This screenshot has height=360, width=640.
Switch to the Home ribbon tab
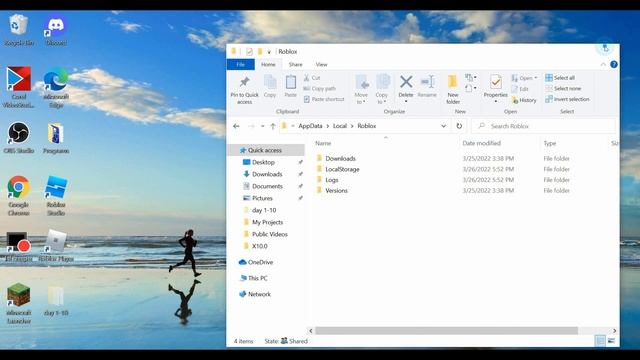(x=268, y=64)
